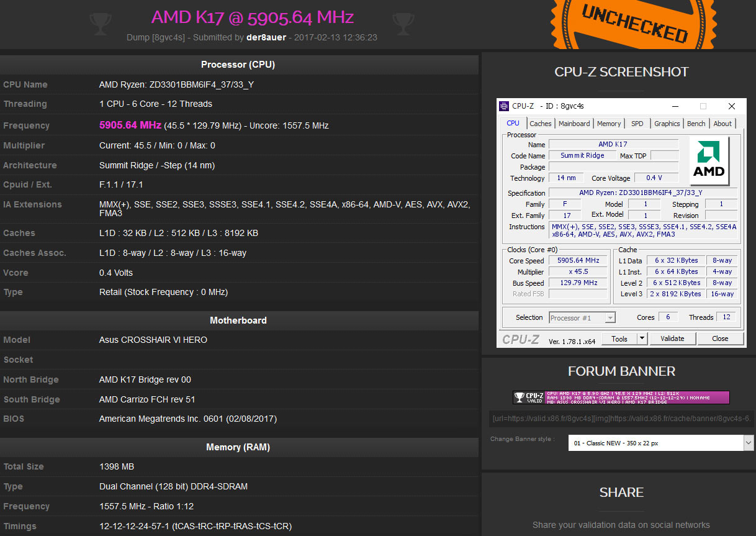Open the Processor #1 selection dropdown
Image resolution: width=756 pixels, height=536 pixels.
[x=611, y=317]
